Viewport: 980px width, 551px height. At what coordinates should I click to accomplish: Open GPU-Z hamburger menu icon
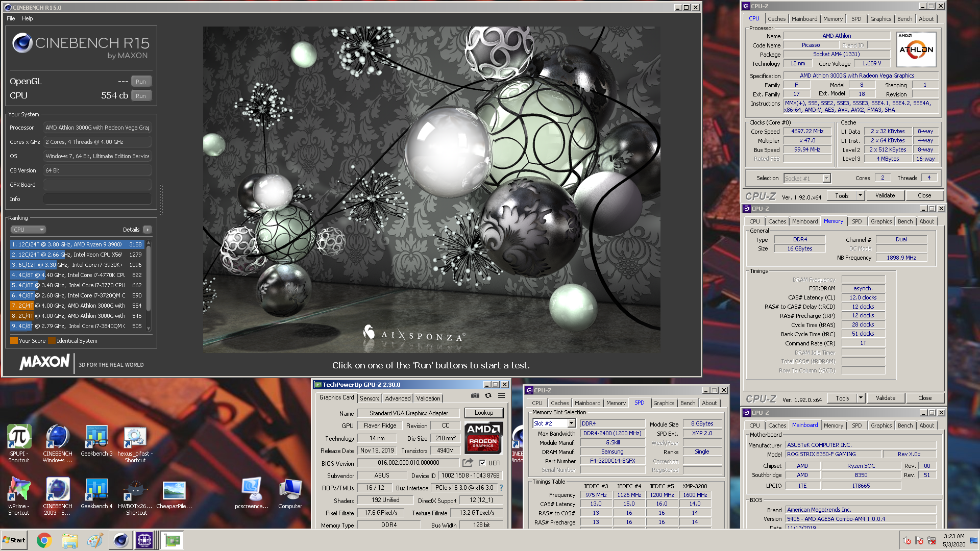tap(502, 396)
